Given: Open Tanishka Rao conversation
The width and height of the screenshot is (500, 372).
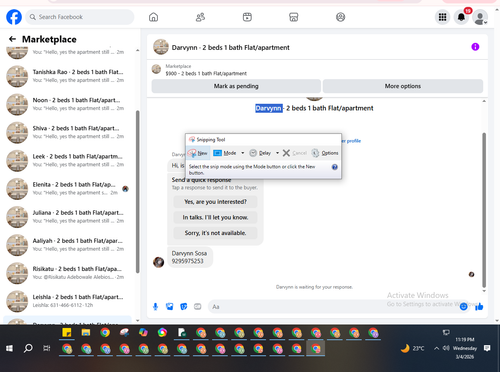Looking at the screenshot, I should 68,76.
